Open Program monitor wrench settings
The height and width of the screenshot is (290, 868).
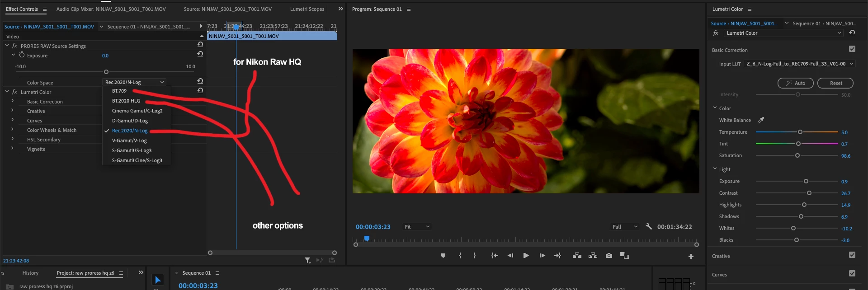(x=649, y=227)
